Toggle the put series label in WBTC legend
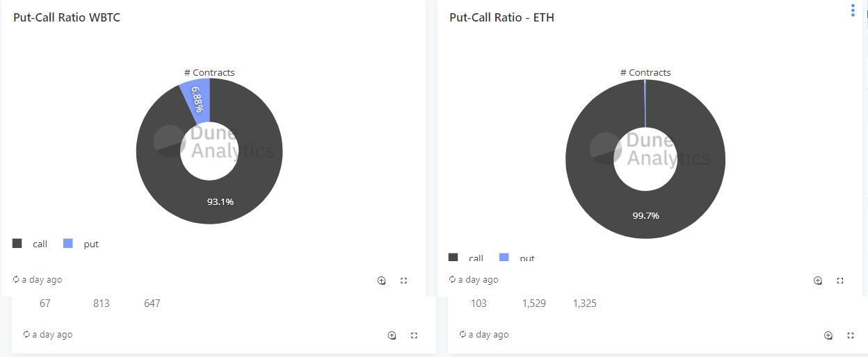This screenshot has width=868, height=357. [x=91, y=244]
